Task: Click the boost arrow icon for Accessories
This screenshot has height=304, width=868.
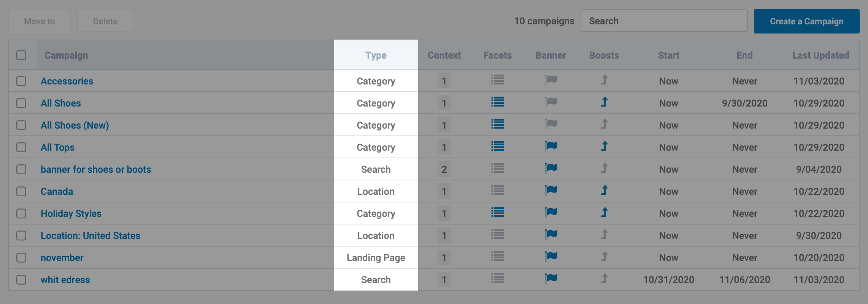Action: point(604,80)
